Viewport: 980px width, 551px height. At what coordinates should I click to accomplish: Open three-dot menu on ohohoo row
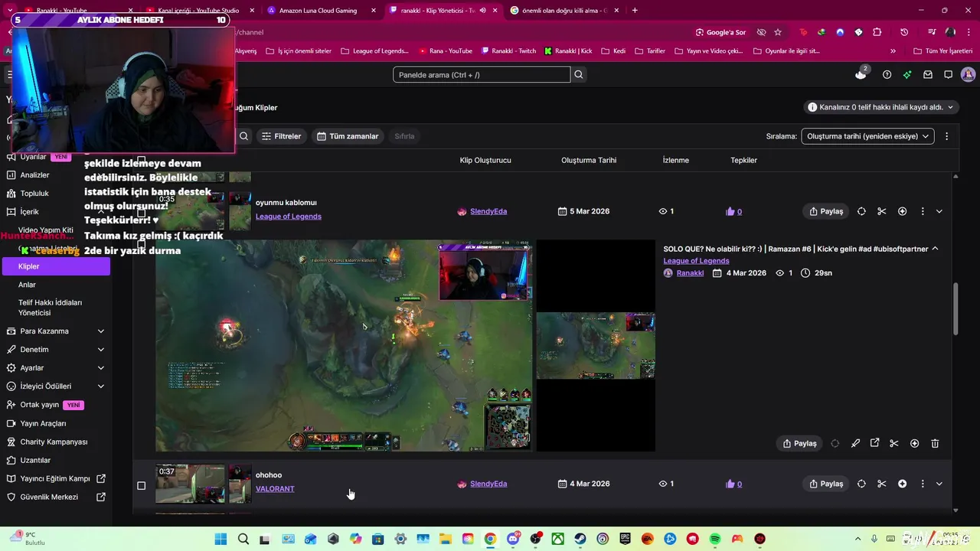pyautogui.click(x=923, y=484)
